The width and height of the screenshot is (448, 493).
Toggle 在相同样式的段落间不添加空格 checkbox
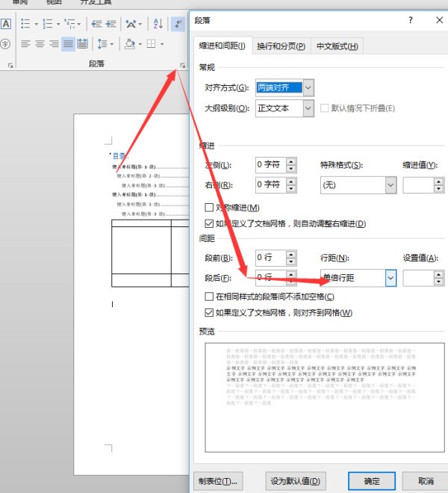pos(209,297)
